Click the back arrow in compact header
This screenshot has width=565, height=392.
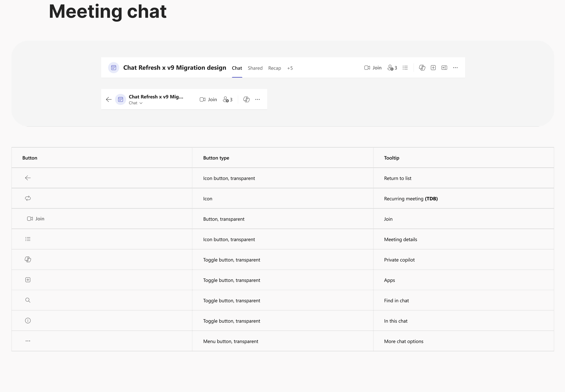tap(109, 100)
